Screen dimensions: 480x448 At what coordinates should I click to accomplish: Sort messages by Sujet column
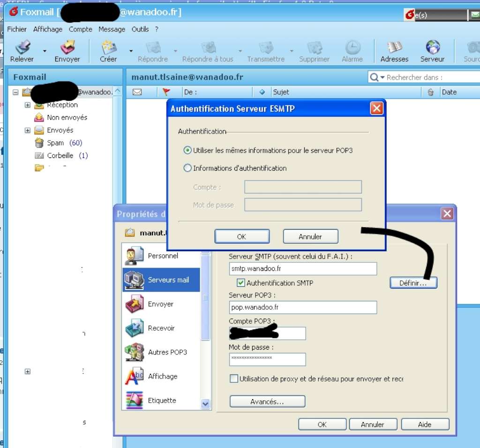pos(281,92)
